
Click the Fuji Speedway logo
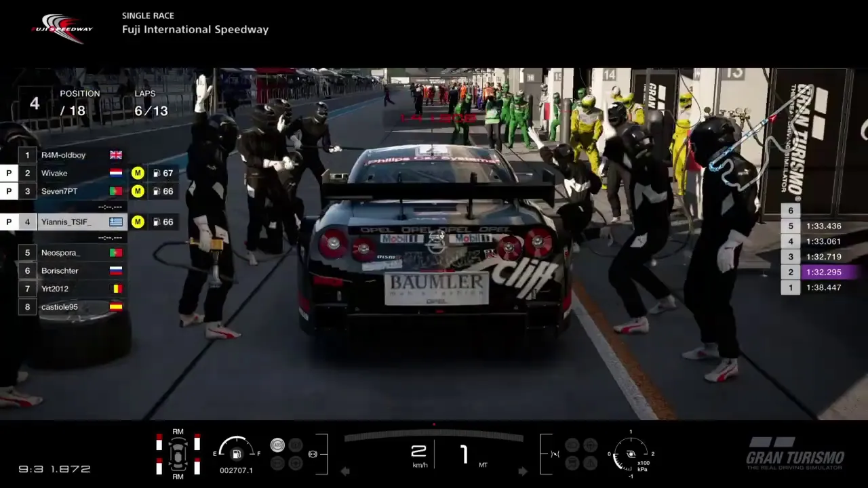coord(62,28)
